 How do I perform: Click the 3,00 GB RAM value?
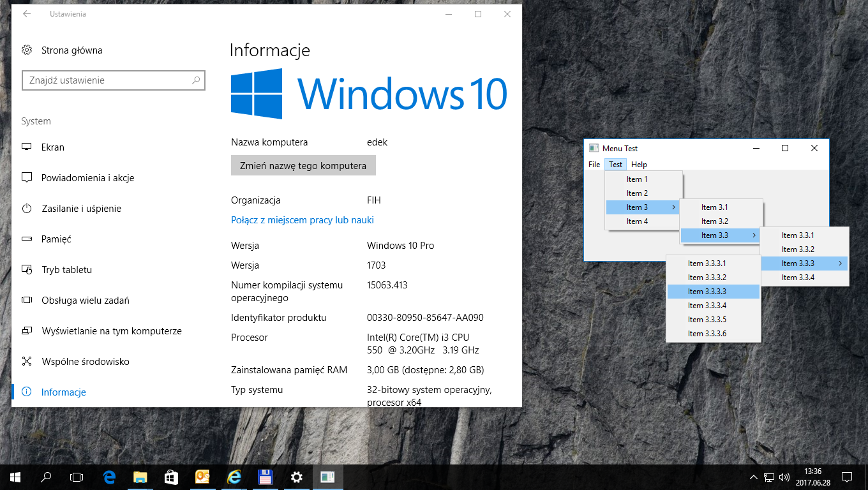coord(425,370)
